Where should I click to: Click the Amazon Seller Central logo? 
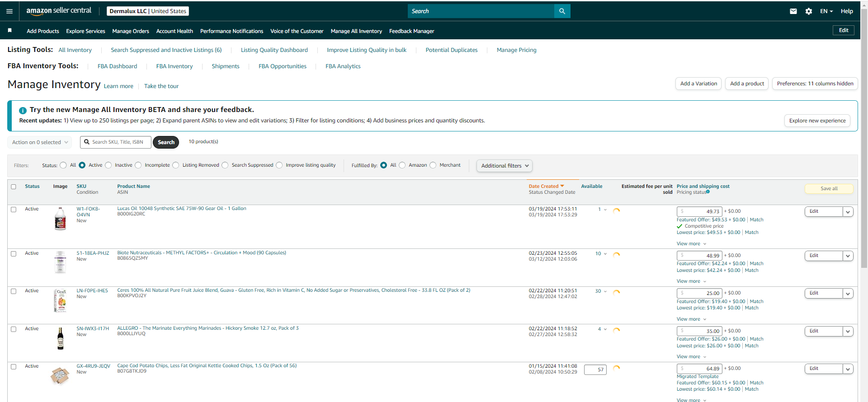tap(59, 11)
